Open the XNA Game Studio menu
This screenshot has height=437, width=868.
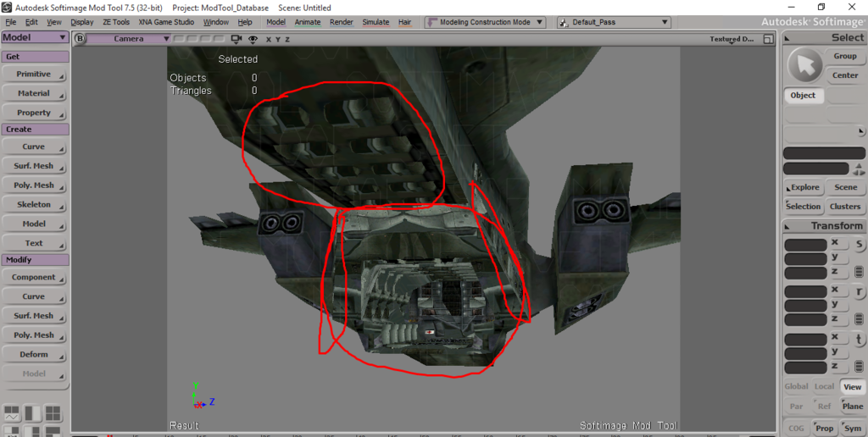tap(166, 22)
